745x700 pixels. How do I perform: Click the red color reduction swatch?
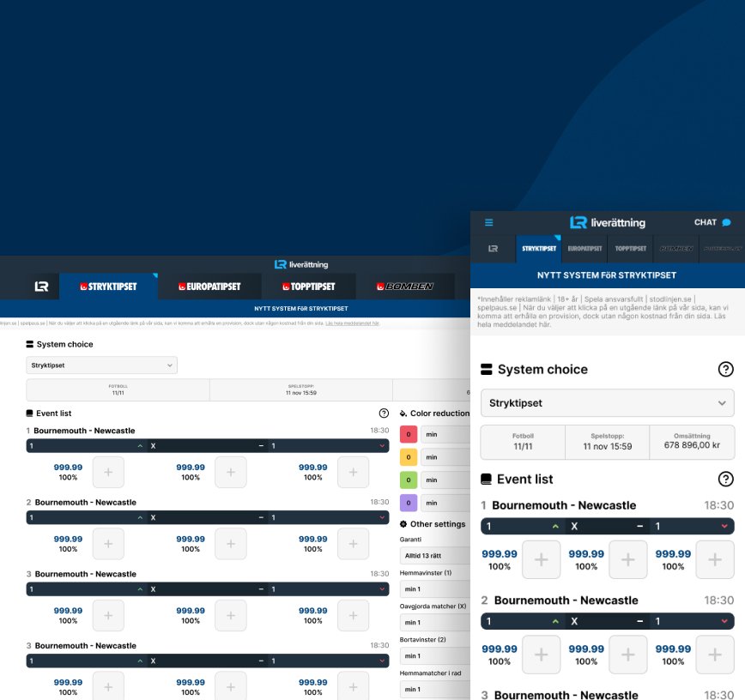coord(409,434)
